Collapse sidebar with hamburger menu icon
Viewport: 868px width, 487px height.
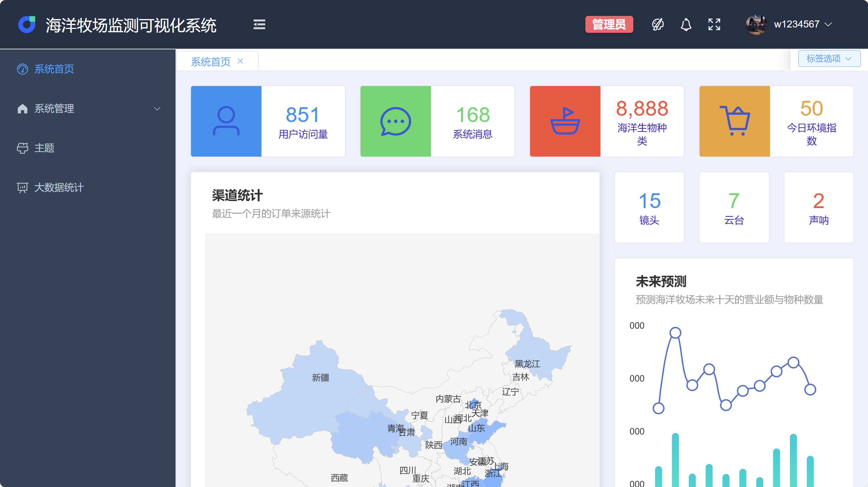click(259, 24)
